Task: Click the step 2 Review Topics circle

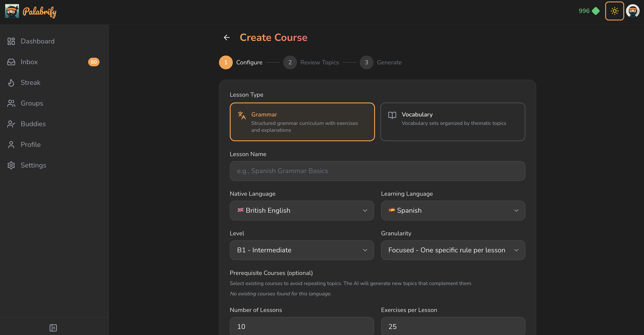Action: tap(290, 62)
